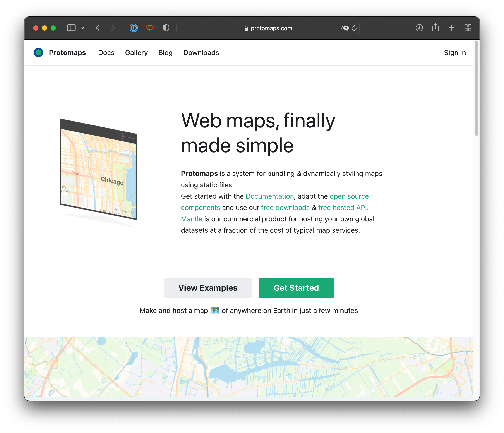Click the orange browser extension icon
The width and height of the screenshot is (504, 433).
pyautogui.click(x=150, y=28)
